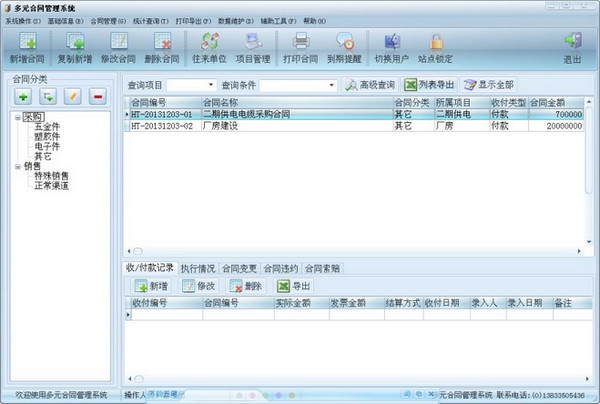Image resolution: width=600 pixels, height=404 pixels.
Task: Click the 打印合同 printer icon
Action: tap(300, 48)
